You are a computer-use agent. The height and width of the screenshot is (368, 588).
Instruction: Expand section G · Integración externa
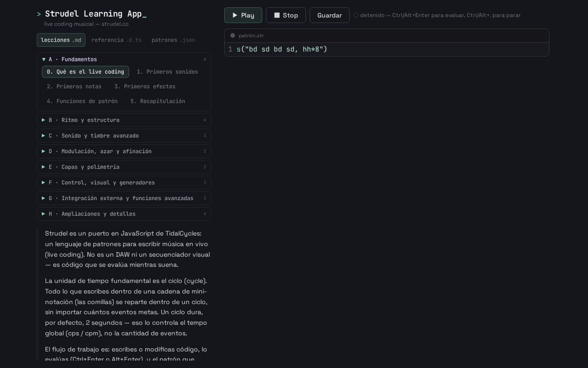(124, 198)
